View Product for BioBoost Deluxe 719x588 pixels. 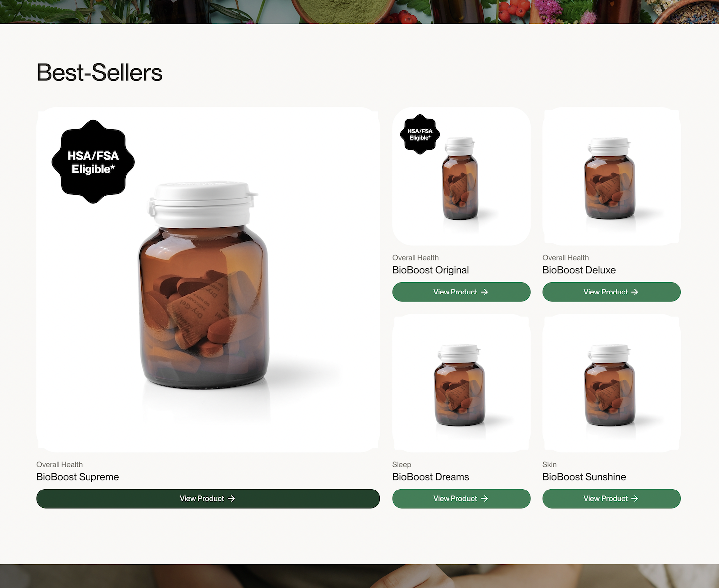click(611, 292)
